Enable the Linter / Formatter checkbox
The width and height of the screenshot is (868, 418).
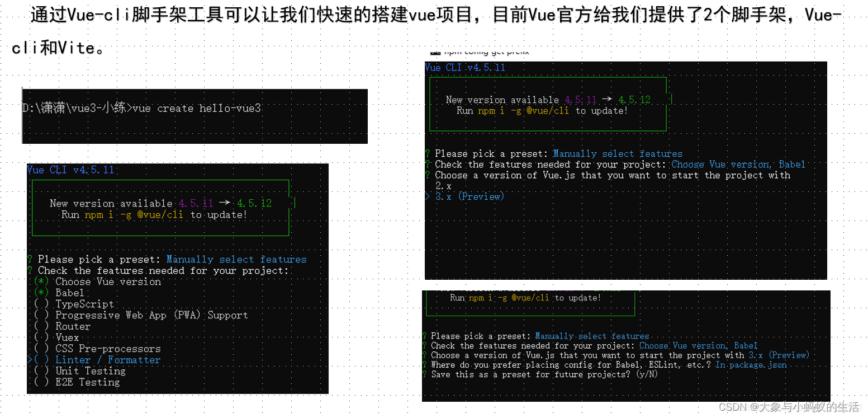[x=41, y=360]
